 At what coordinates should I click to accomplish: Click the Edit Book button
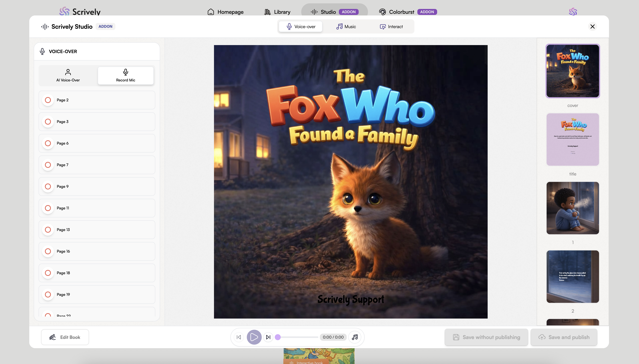click(x=65, y=337)
